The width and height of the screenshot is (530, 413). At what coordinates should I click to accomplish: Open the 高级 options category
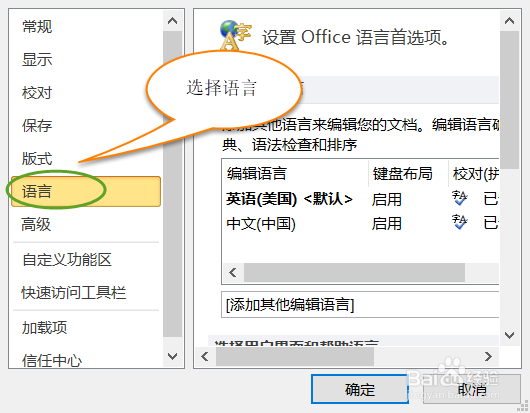(x=36, y=224)
